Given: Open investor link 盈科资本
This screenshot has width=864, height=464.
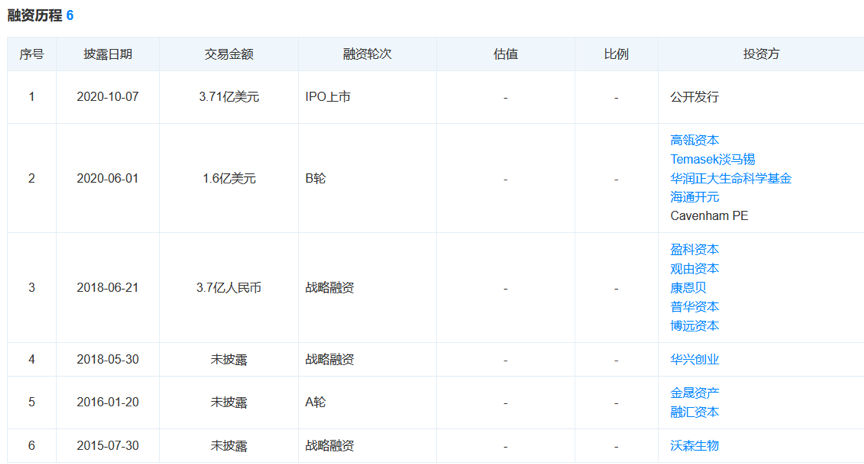Looking at the screenshot, I should coord(694,249).
